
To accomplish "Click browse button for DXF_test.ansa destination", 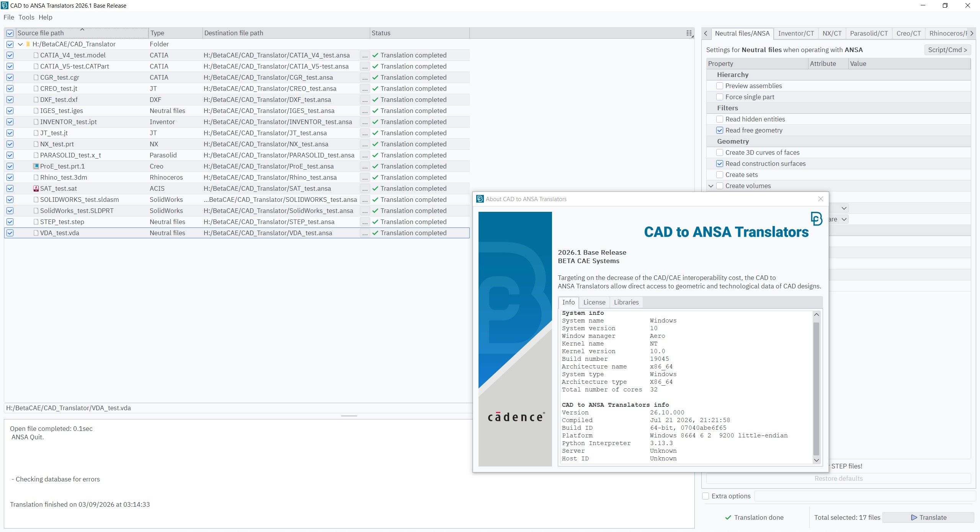I will pyautogui.click(x=365, y=100).
